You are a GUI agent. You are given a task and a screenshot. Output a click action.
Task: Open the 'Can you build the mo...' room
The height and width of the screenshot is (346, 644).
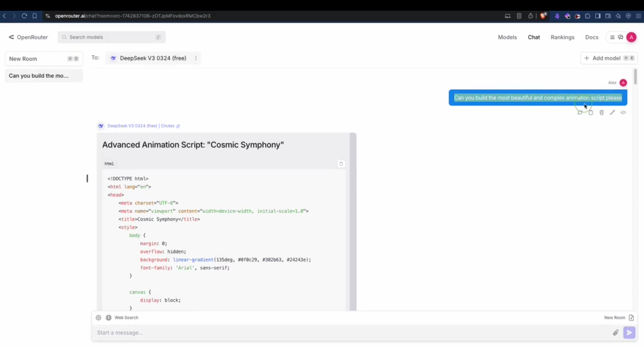(44, 76)
